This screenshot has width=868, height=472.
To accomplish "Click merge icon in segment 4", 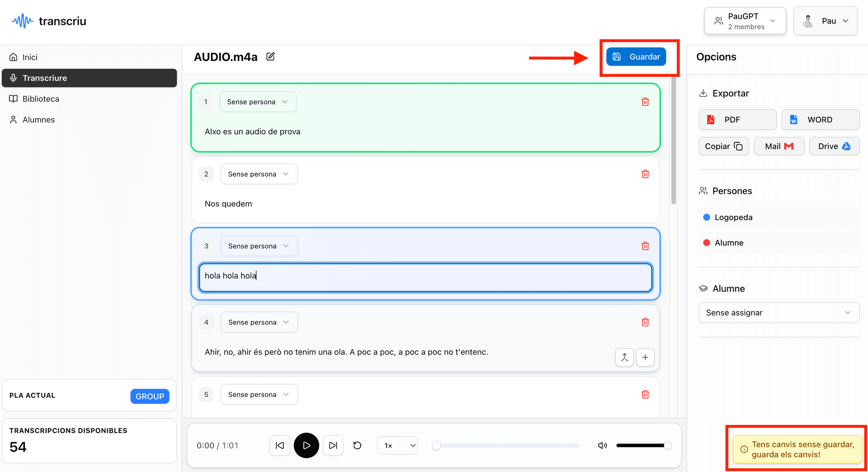I will pyautogui.click(x=624, y=358).
